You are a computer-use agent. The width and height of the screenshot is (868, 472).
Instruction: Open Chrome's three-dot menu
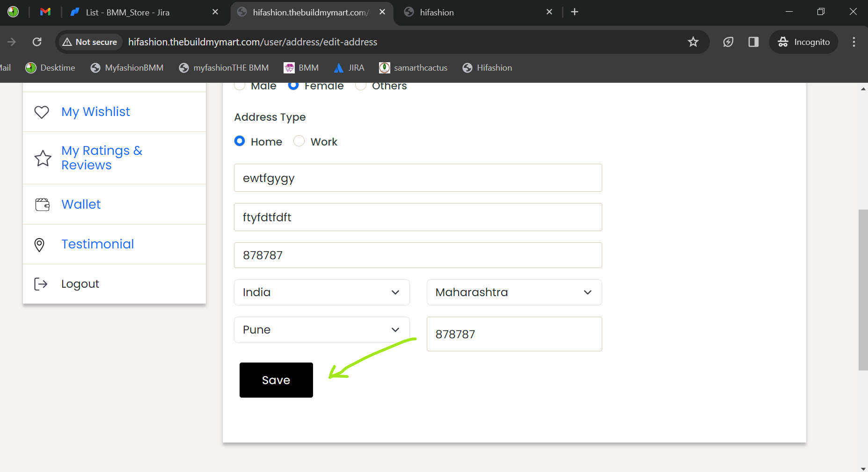[854, 42]
